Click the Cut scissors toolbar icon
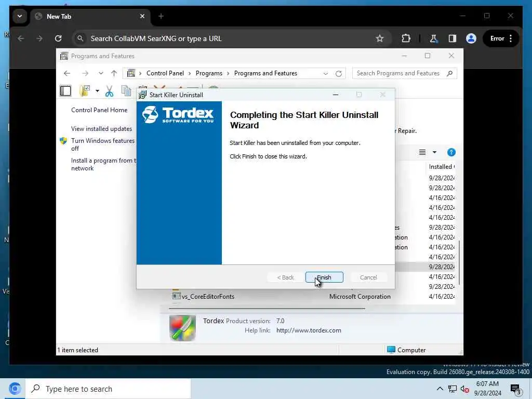532x399 pixels. (x=109, y=91)
